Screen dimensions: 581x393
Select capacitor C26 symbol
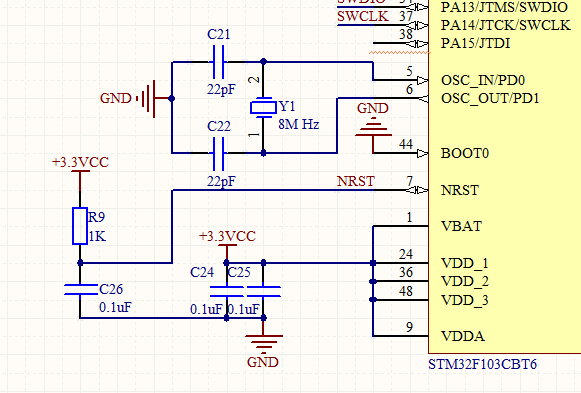(80, 290)
